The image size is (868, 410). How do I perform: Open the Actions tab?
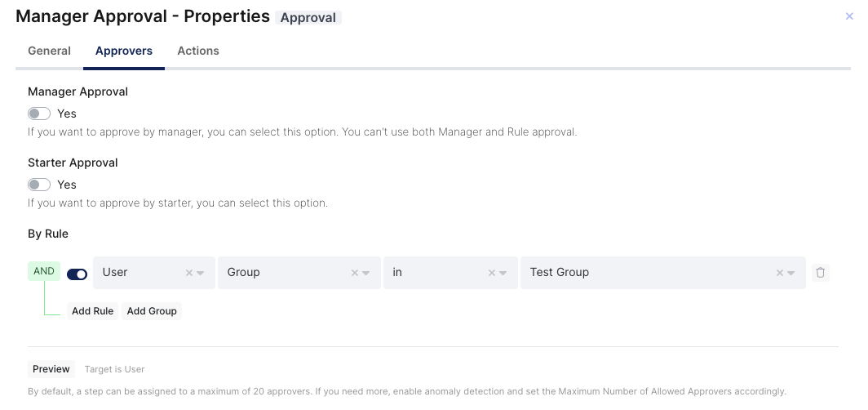tap(198, 51)
